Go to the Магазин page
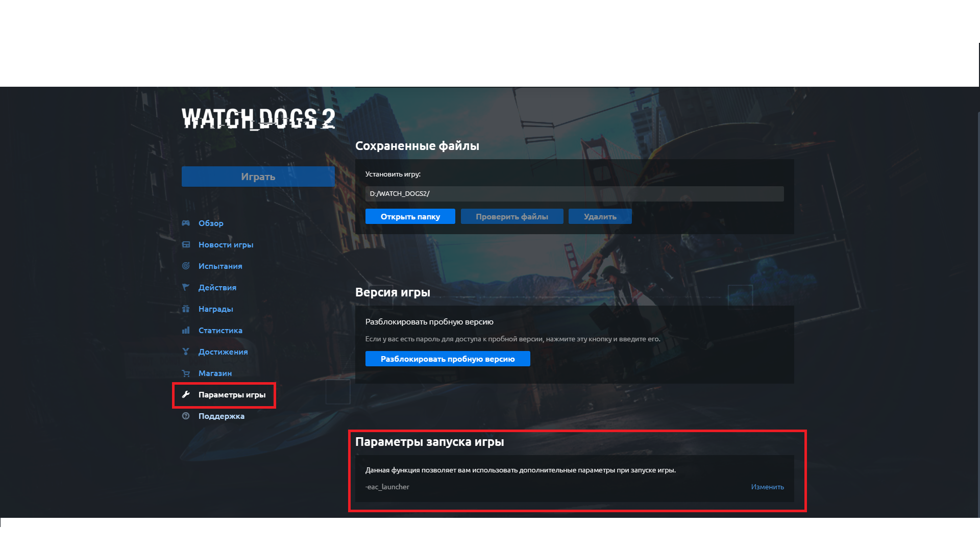This screenshot has height=551, width=980. [x=215, y=373]
